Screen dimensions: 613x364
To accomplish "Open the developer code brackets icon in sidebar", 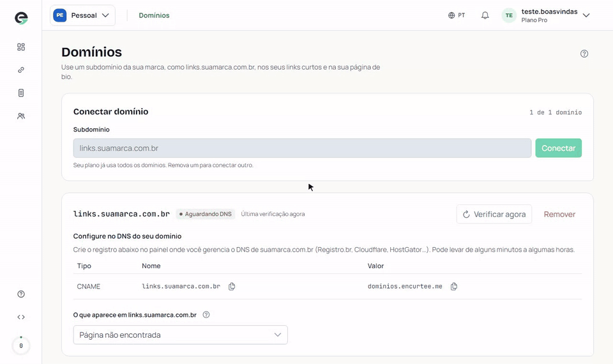I will point(21,317).
